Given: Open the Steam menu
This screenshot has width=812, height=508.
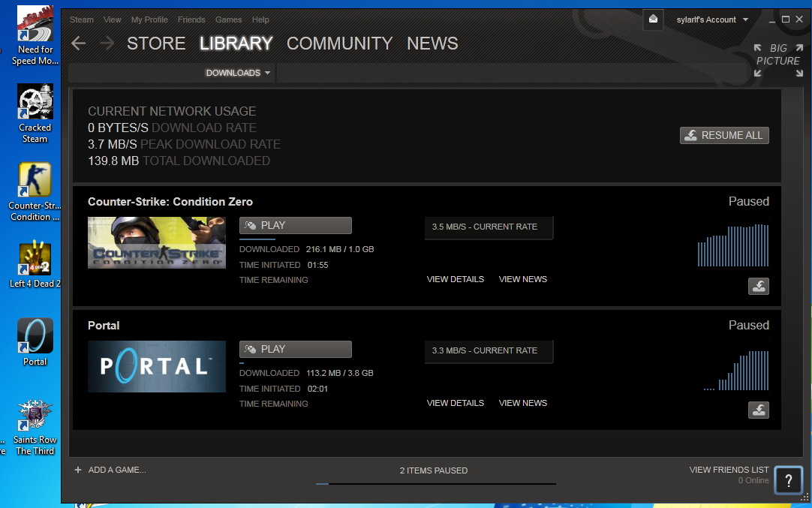Looking at the screenshot, I should click(x=82, y=20).
